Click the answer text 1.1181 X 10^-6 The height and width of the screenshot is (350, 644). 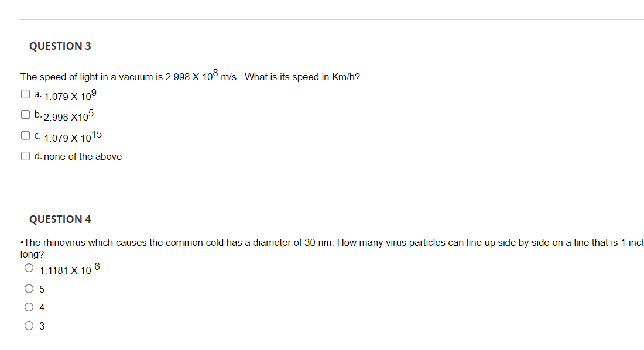point(70,269)
